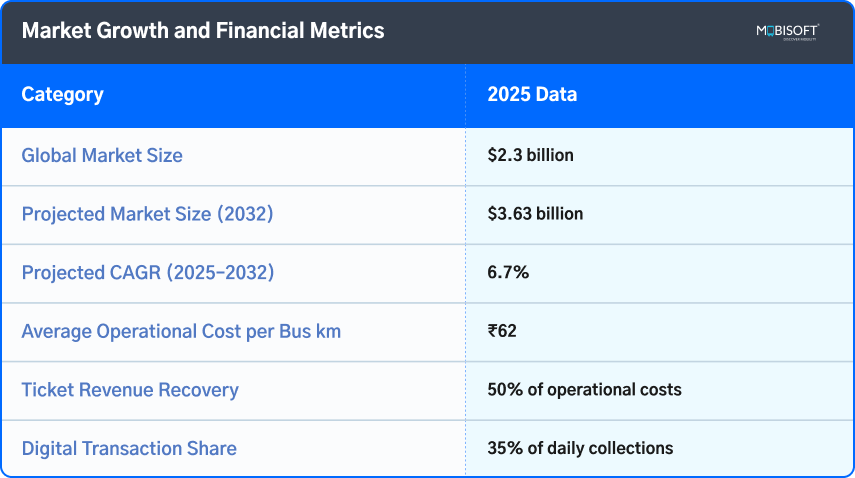This screenshot has height=478, width=855.
Task: Open Projected Market Size (2032) label
Action: 147,214
